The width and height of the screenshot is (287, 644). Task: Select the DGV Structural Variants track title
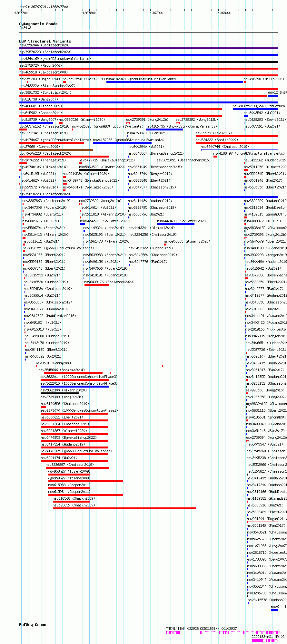(45, 41)
